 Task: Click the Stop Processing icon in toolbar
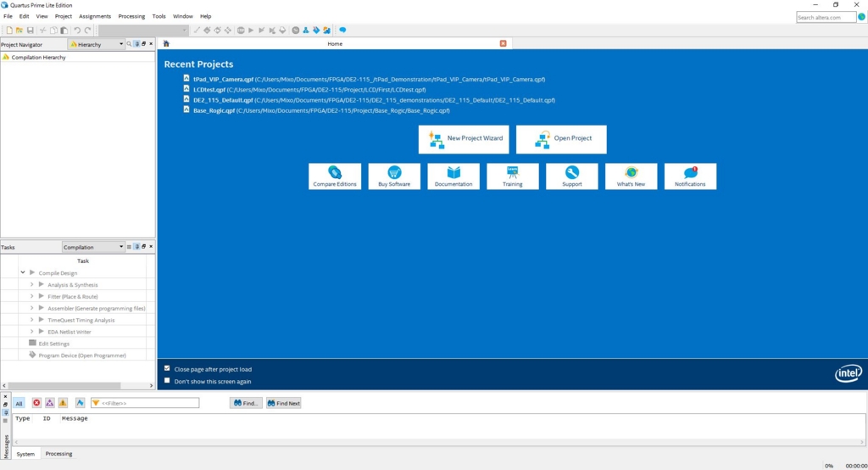coord(241,30)
